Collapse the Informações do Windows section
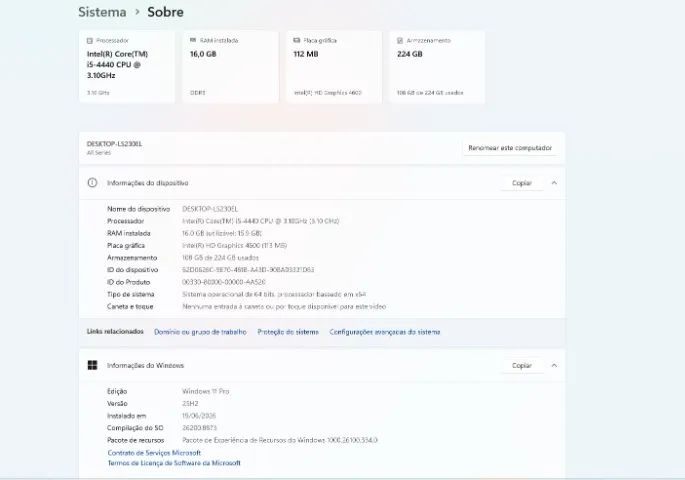The width and height of the screenshot is (685, 480). [x=554, y=366]
